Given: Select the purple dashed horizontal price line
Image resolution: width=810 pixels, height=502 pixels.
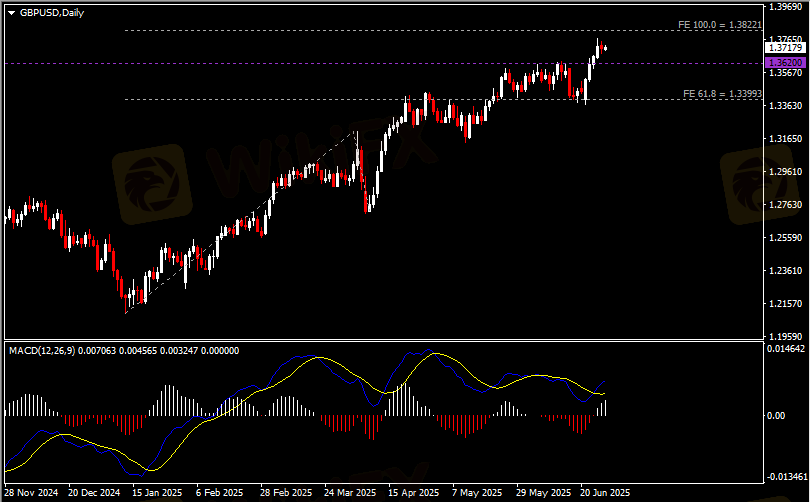Looking at the screenshot, I should point(400,63).
